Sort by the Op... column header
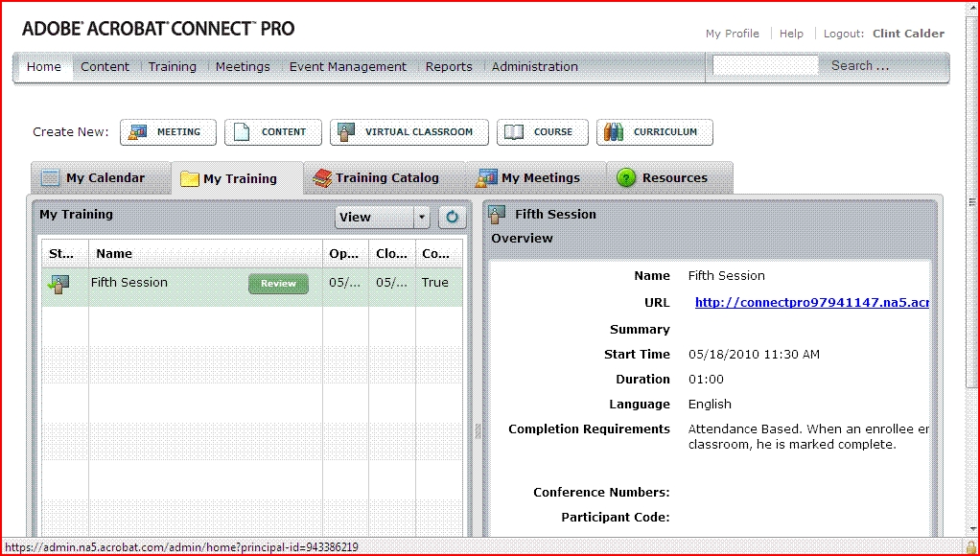Viewport: 980px width, 556px height. pyautogui.click(x=345, y=254)
